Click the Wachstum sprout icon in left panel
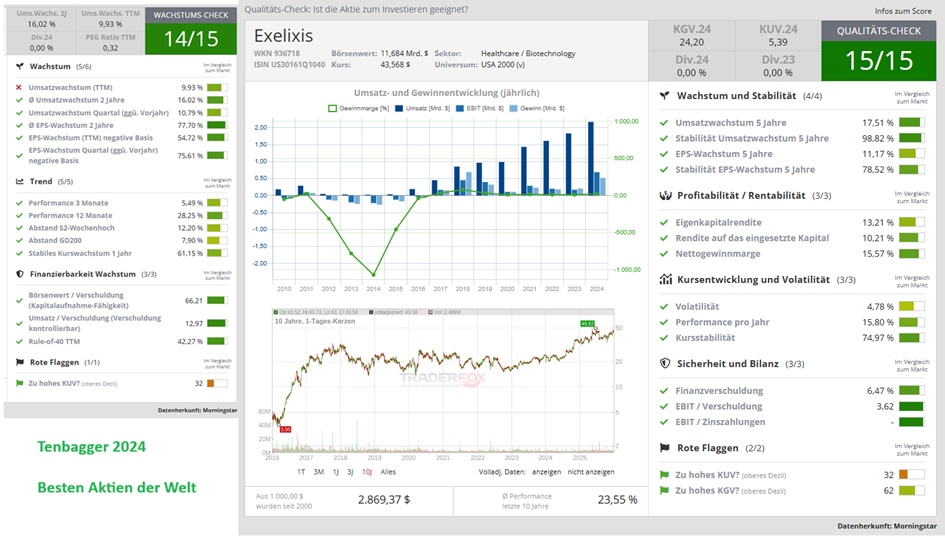 click(x=21, y=68)
